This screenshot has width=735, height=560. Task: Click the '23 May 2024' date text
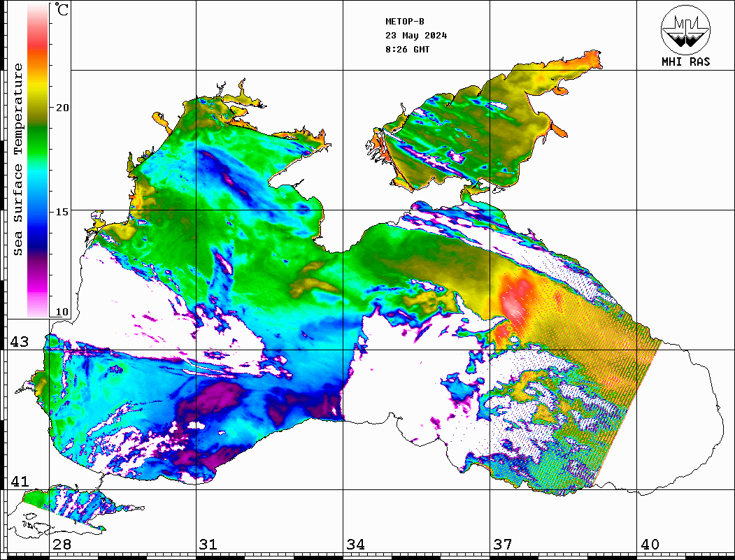pyautogui.click(x=416, y=36)
